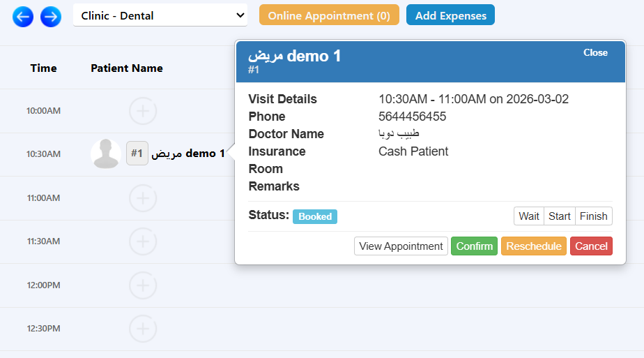Open the Clinic - Dental dropdown
Screen dimensions: 644x358
[x=160, y=15]
